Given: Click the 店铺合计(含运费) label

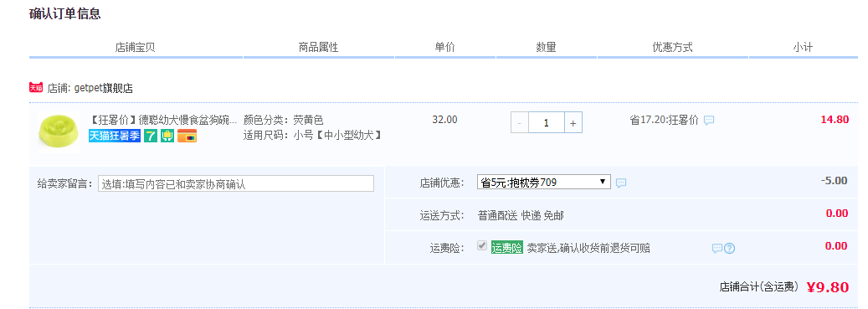Looking at the screenshot, I should 759,287.
